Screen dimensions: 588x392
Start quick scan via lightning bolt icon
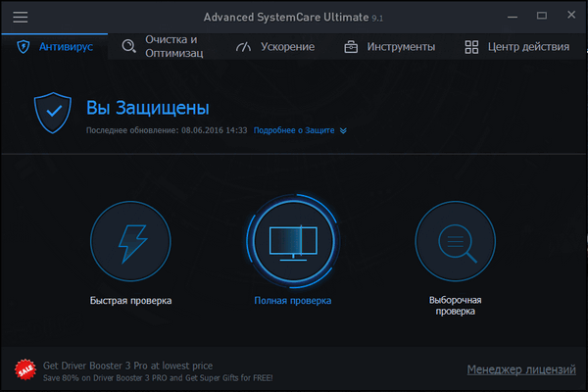tap(130, 243)
